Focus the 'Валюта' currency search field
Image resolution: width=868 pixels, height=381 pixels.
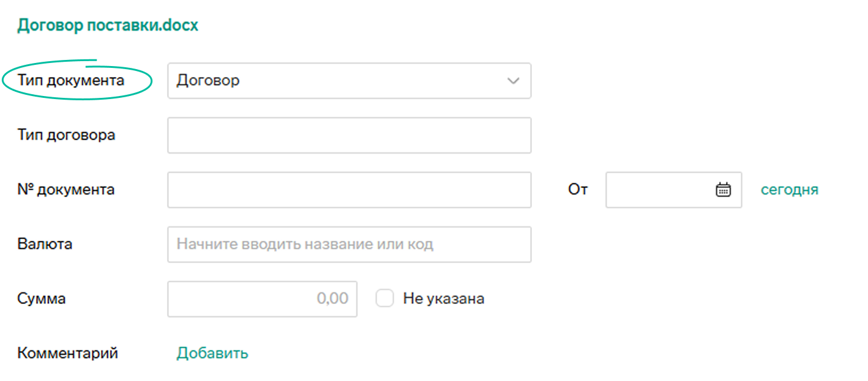pyautogui.click(x=349, y=245)
